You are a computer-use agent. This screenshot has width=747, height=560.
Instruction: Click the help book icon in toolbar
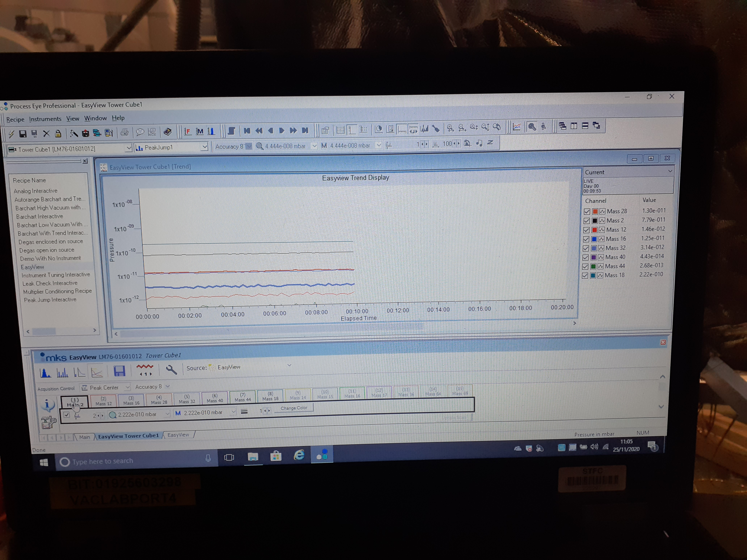click(168, 132)
